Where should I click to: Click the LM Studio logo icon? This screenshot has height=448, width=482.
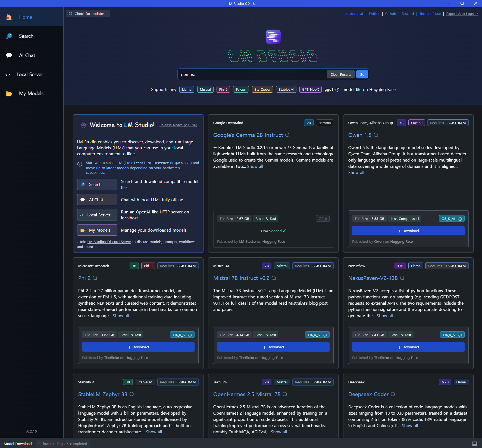point(273,37)
